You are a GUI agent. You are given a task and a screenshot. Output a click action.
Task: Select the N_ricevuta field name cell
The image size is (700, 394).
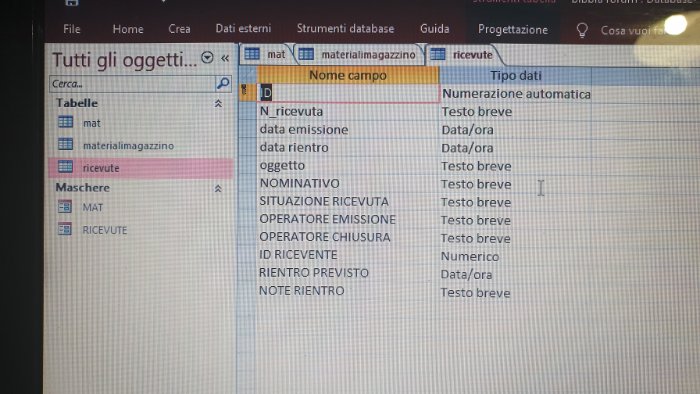pos(348,111)
